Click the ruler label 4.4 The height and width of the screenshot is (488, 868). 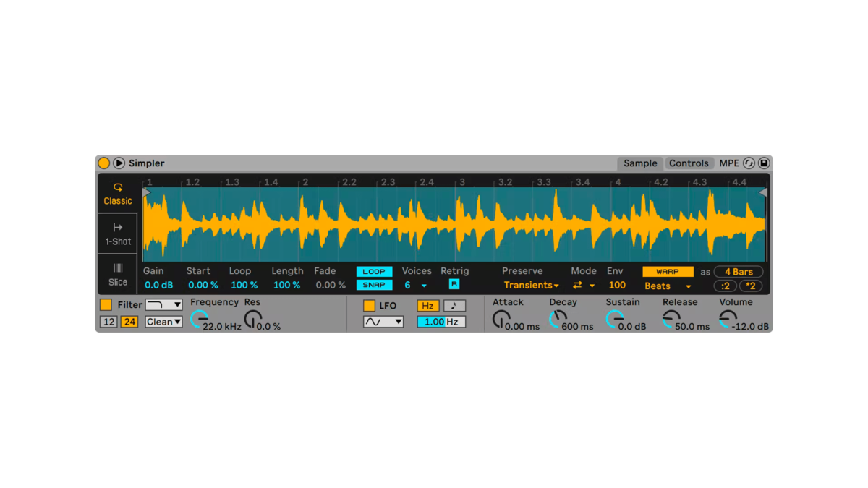click(x=739, y=182)
